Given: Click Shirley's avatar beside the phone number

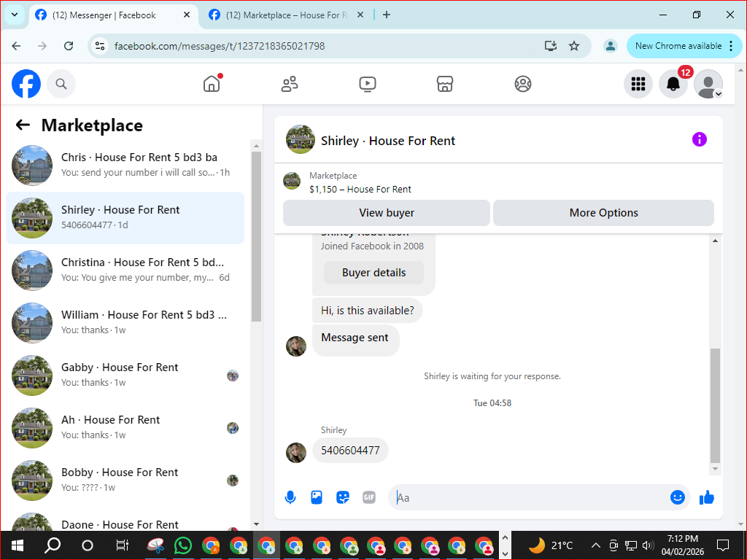Looking at the screenshot, I should 296,452.
